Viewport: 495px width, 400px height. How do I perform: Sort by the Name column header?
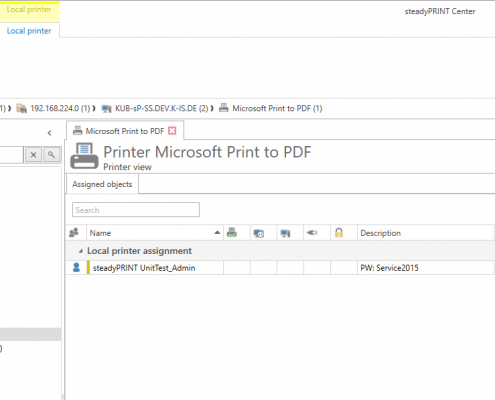(x=155, y=233)
